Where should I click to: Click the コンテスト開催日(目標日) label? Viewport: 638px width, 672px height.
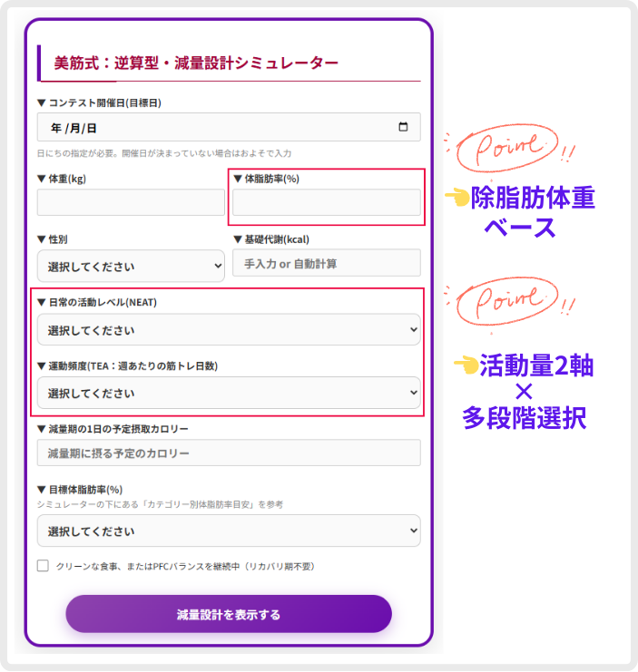[100, 102]
